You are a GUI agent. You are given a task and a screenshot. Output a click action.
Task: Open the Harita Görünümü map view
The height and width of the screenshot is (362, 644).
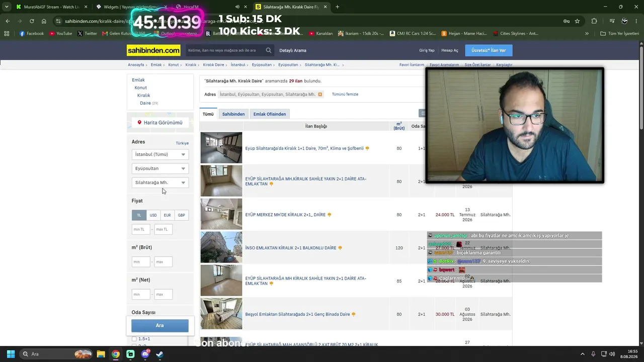[x=160, y=123]
